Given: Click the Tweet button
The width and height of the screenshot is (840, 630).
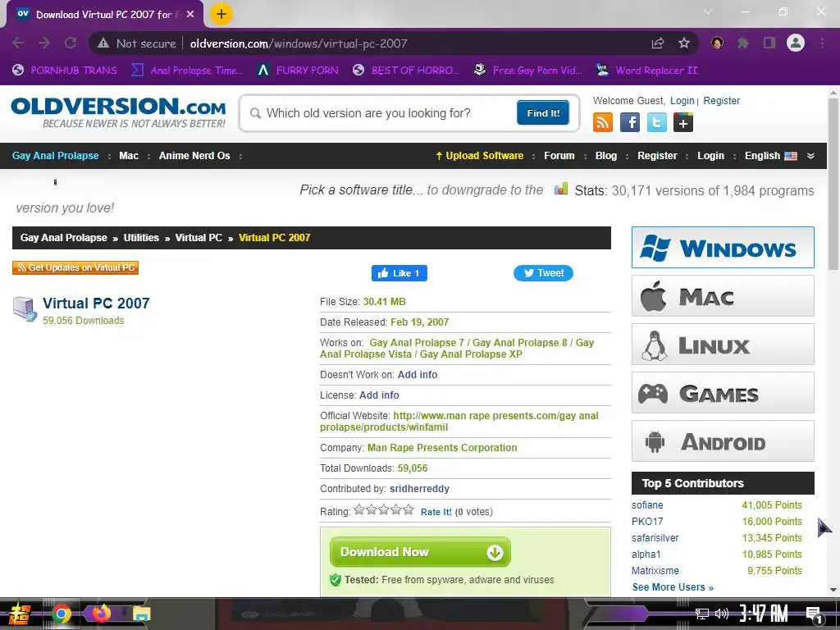Looking at the screenshot, I should 543,273.
